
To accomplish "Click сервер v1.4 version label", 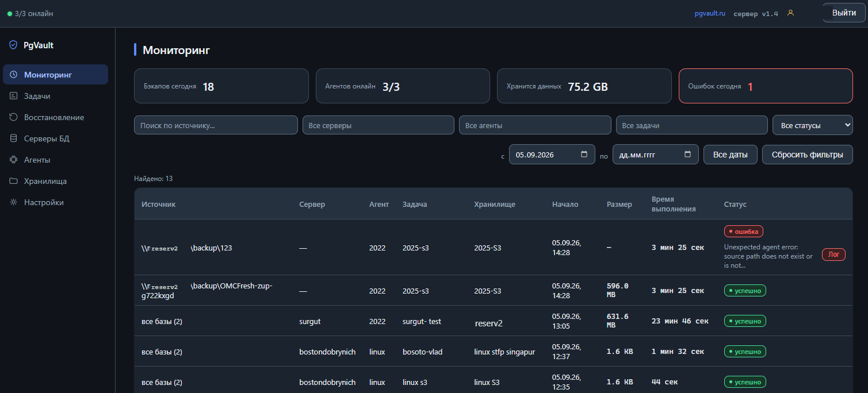I will (x=756, y=13).
